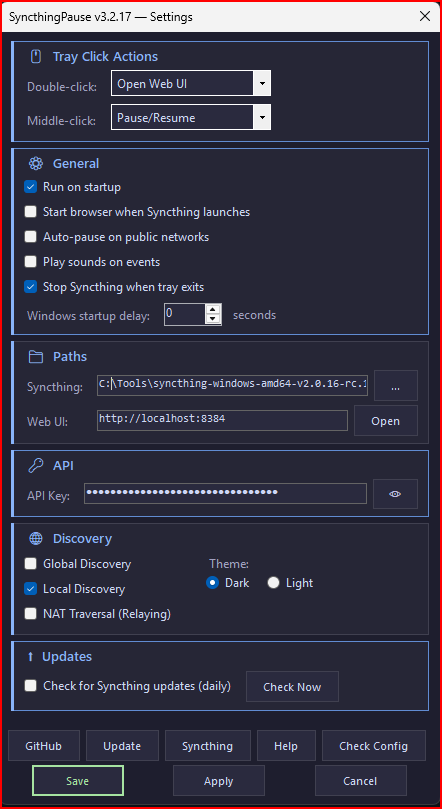The image size is (442, 809).
Task: Click the gear icon beside General
Action: pyautogui.click(x=36, y=164)
